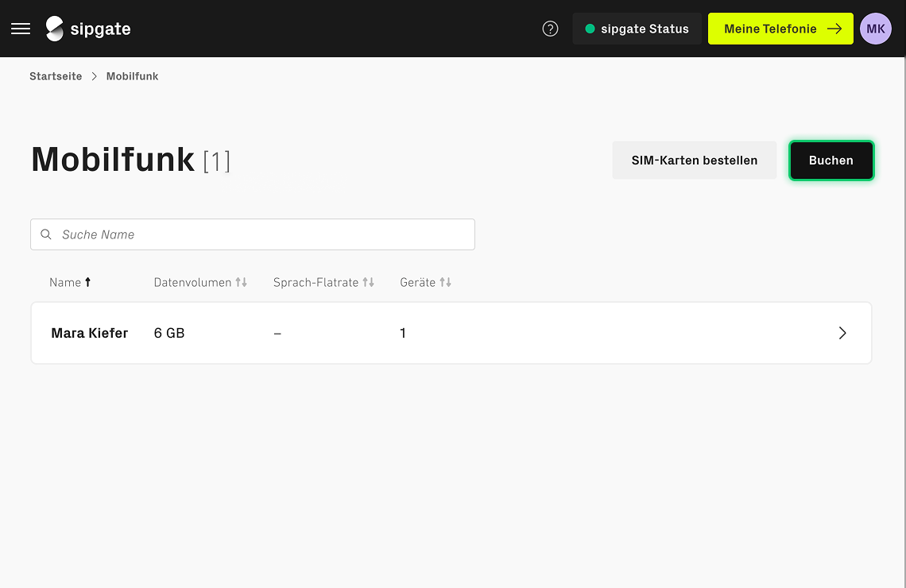
Task: Click the MK user avatar
Action: (875, 29)
